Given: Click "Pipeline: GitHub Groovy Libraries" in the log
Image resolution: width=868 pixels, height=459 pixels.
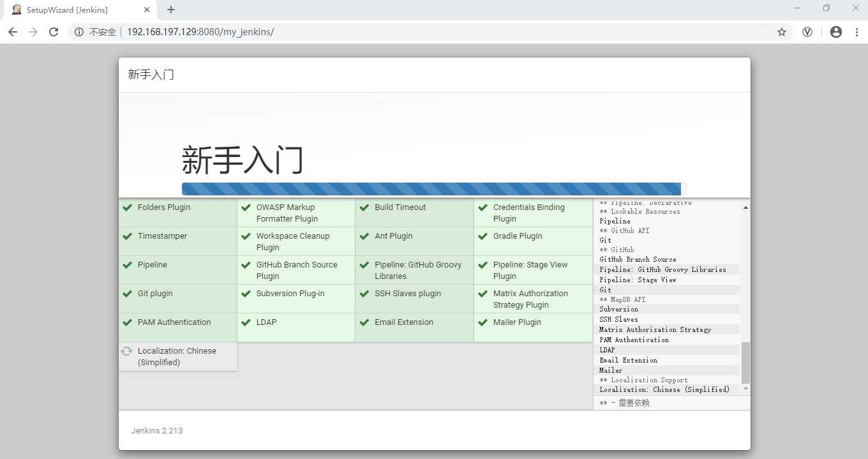Looking at the screenshot, I should tap(662, 269).
